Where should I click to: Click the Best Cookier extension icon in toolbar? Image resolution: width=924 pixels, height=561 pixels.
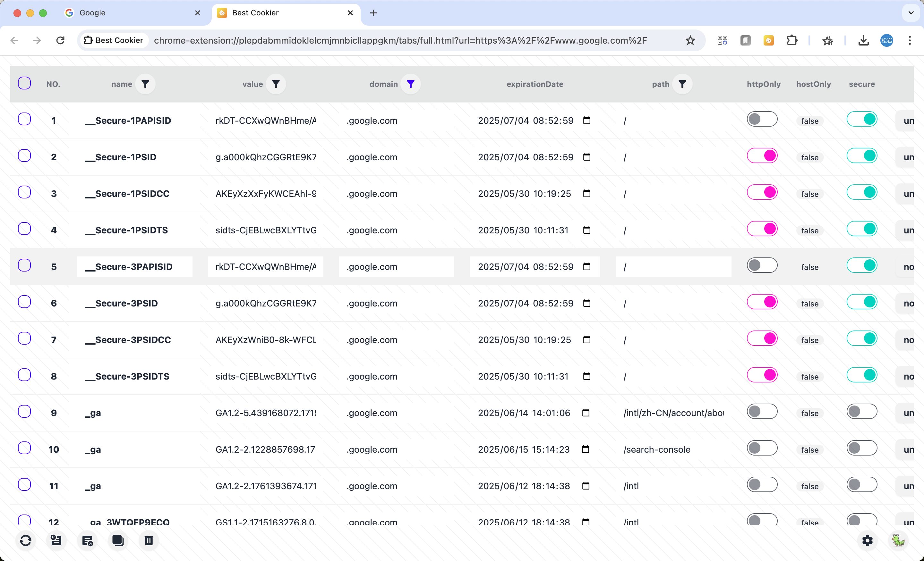(x=768, y=40)
